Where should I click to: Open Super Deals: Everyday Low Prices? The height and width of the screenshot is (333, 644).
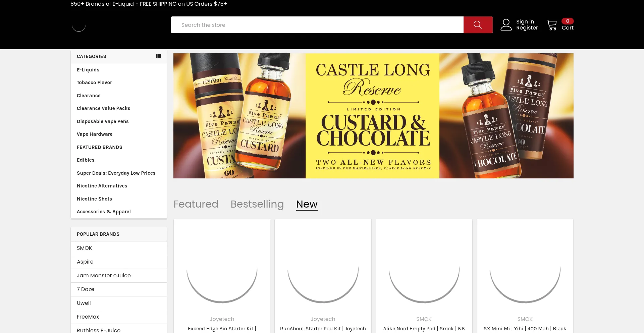pos(116,173)
